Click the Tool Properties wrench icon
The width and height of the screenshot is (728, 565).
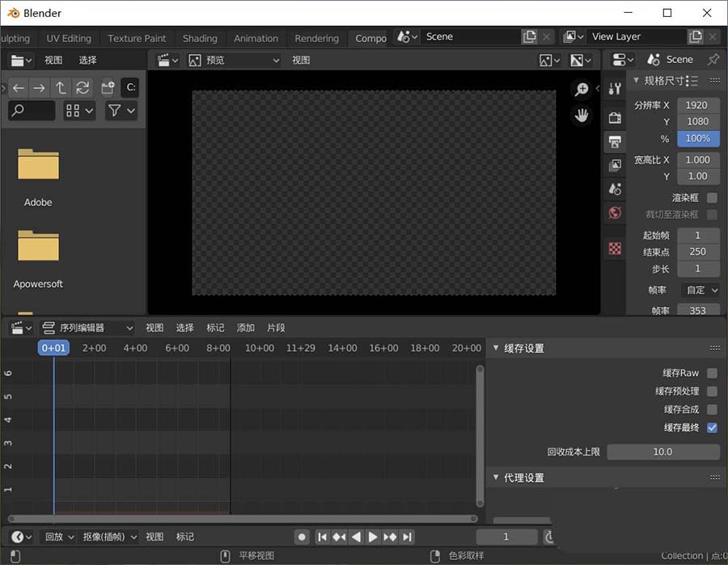(615, 89)
